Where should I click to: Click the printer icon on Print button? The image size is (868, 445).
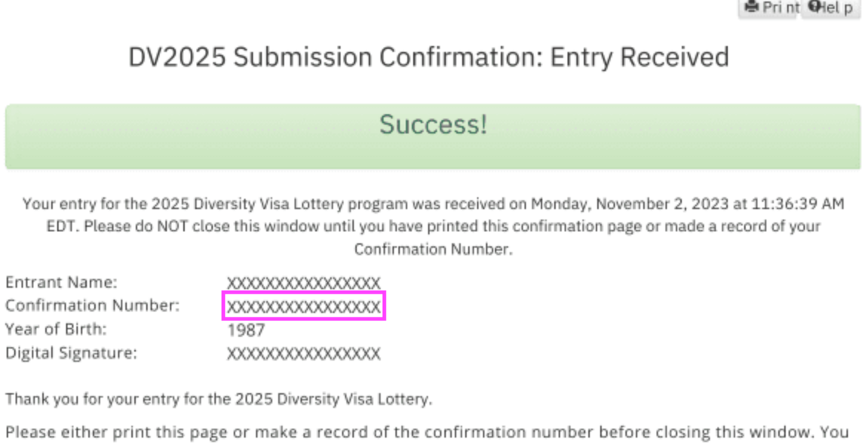pos(752,7)
